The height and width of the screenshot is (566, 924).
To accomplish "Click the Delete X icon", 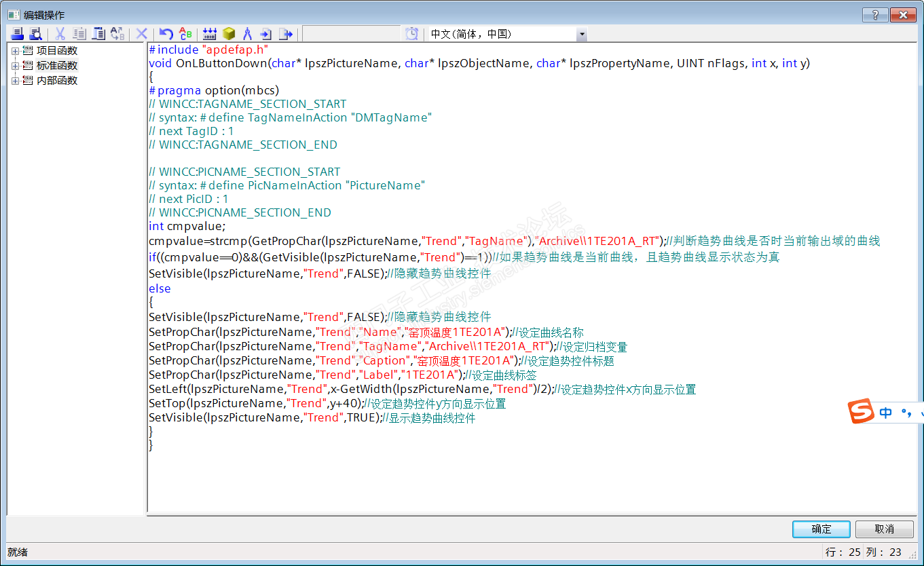I will (x=142, y=34).
